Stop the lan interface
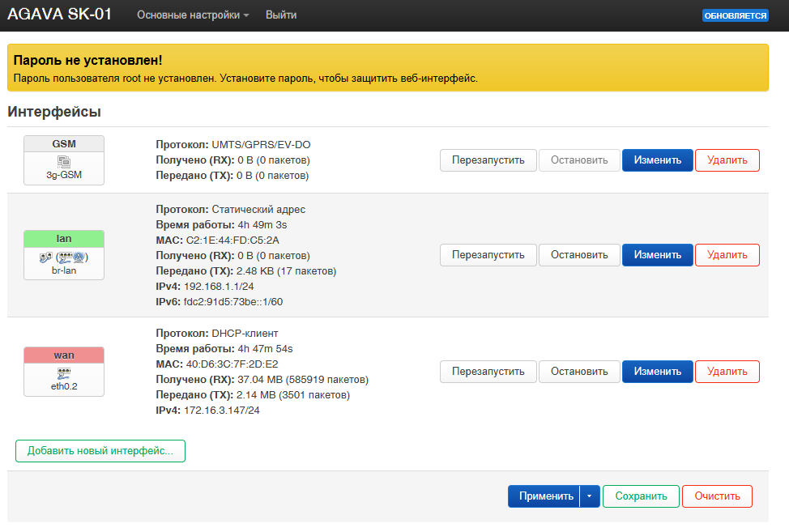 579,255
